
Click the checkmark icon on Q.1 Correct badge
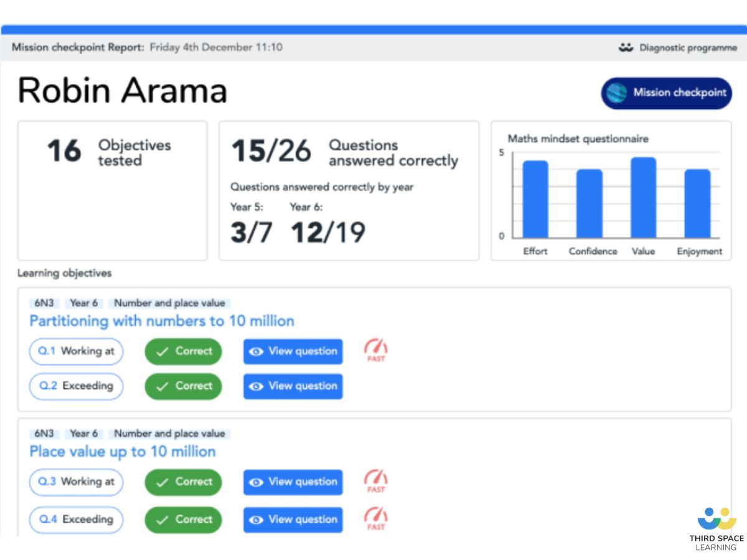click(162, 352)
